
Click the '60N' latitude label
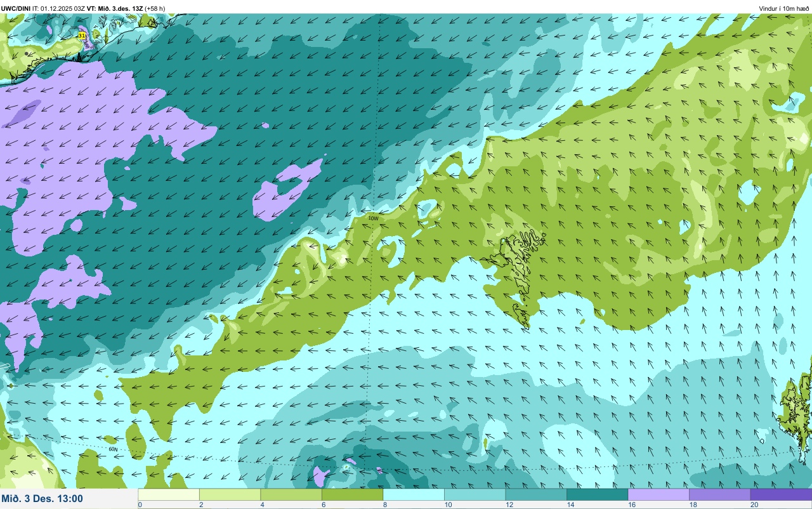(x=113, y=449)
